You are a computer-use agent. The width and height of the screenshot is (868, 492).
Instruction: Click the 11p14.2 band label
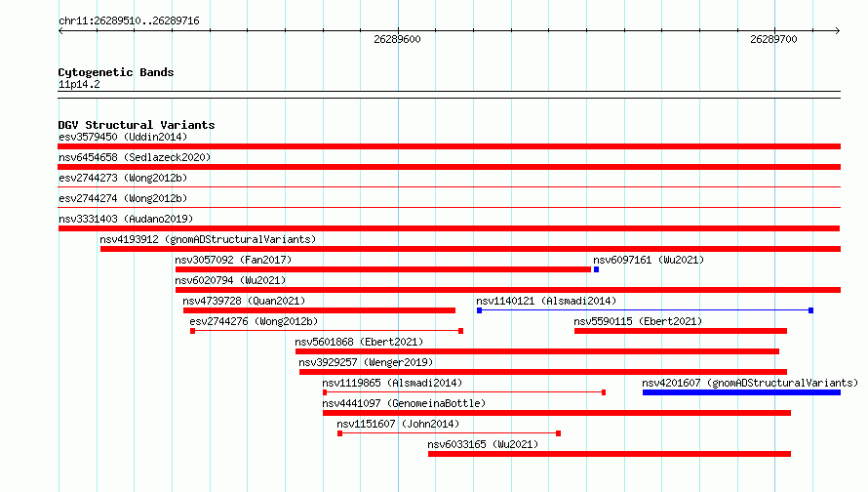79,84
